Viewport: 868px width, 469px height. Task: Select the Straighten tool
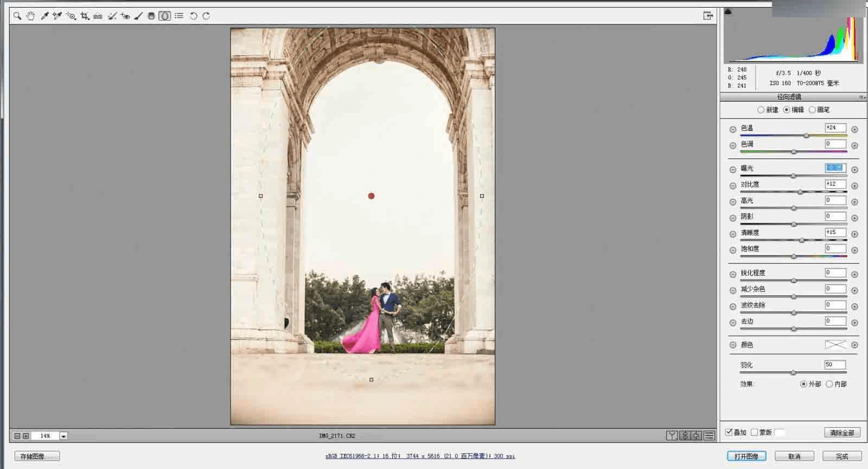click(x=98, y=16)
